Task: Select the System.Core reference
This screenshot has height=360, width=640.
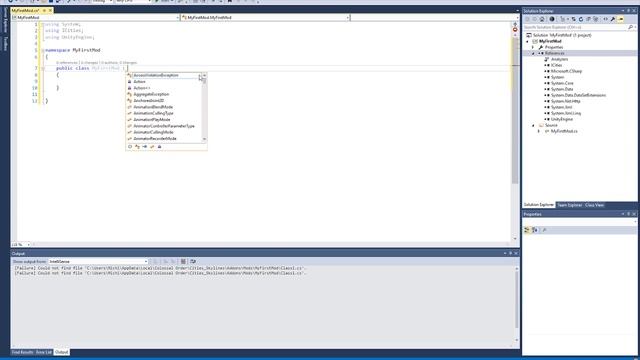Action: tap(562, 83)
